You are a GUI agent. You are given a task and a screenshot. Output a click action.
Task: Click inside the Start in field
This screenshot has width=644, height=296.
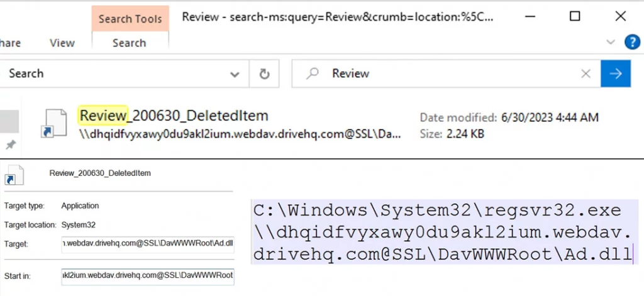tap(148, 275)
